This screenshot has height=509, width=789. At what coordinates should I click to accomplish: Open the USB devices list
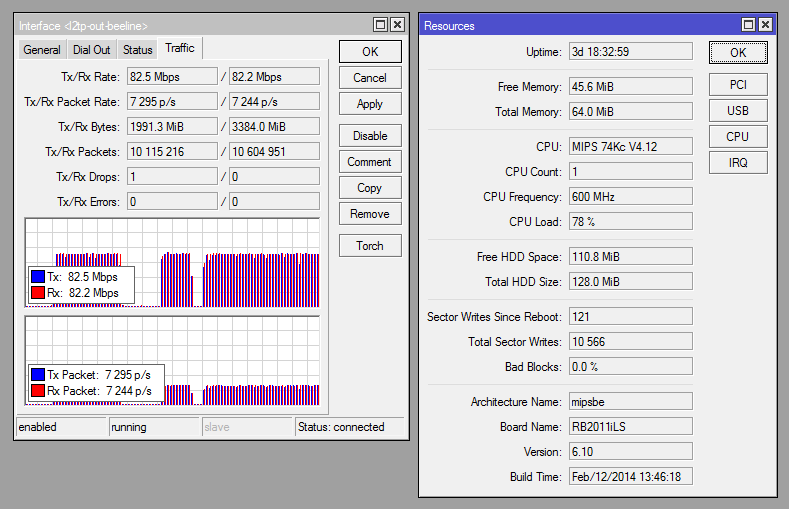(737, 111)
